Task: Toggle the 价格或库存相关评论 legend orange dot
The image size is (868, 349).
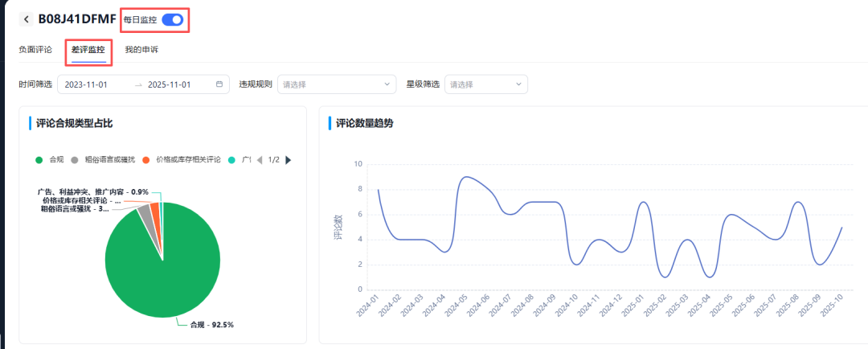Action: tap(145, 160)
